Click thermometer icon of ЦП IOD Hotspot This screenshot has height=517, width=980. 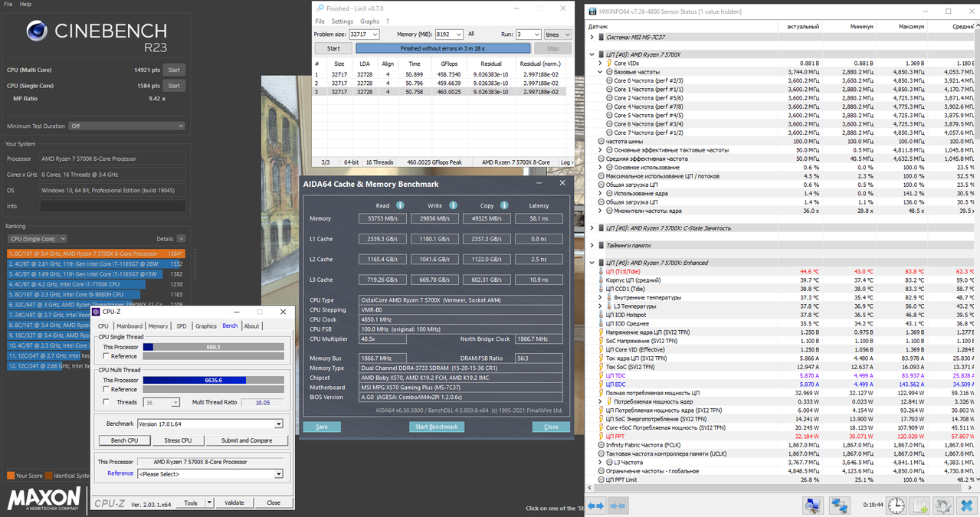click(x=601, y=315)
